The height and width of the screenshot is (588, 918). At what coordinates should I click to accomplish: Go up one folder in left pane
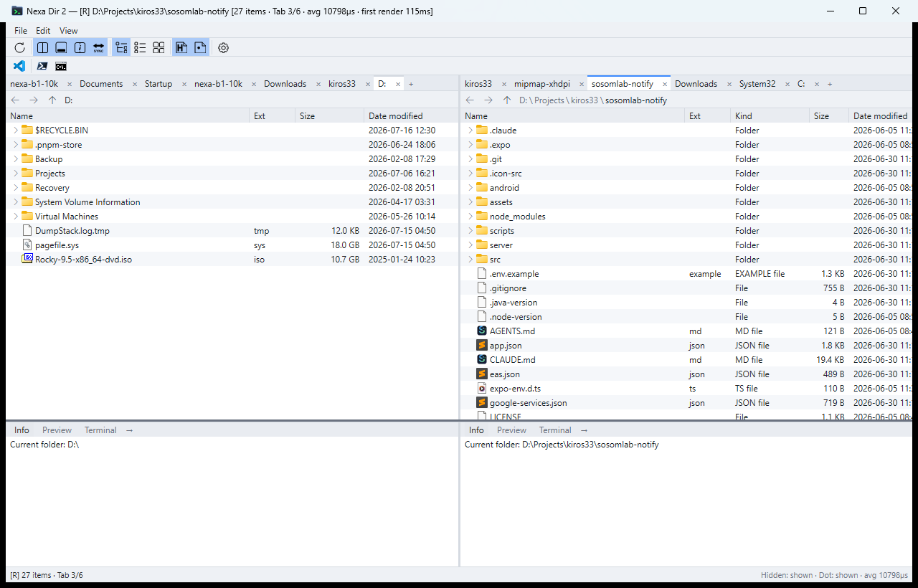point(52,100)
